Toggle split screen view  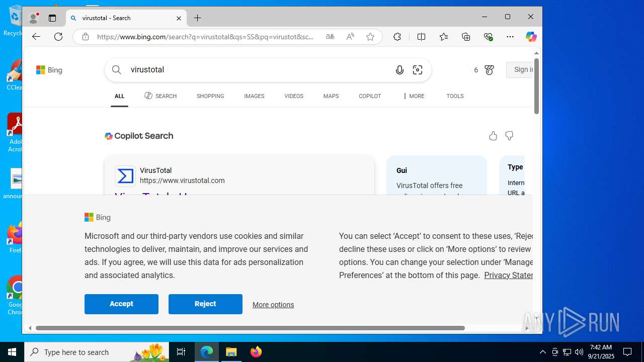(x=421, y=37)
